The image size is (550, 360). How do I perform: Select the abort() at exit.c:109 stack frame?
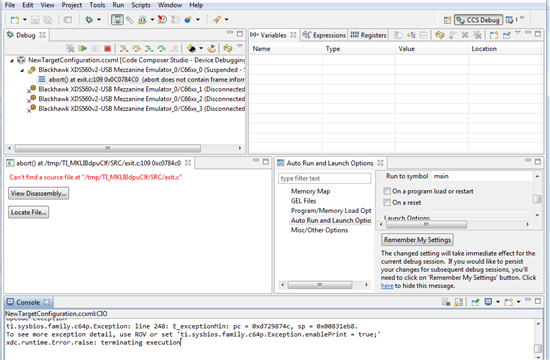pos(141,80)
